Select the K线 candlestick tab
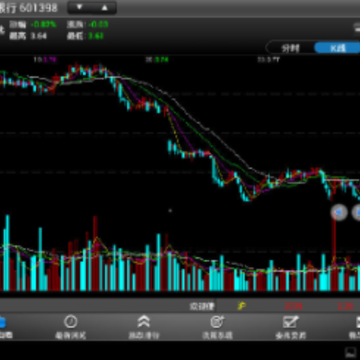This screenshot has width=360, height=360. point(337,48)
